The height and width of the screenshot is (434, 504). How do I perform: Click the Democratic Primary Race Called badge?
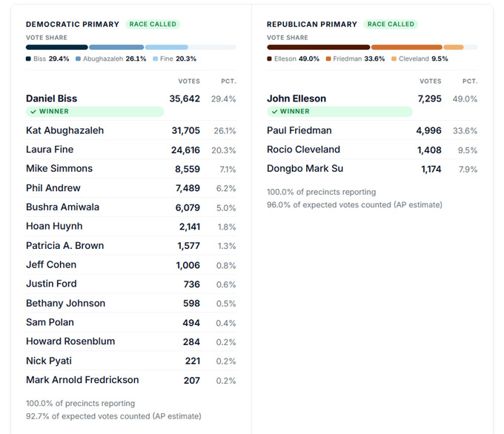153,24
